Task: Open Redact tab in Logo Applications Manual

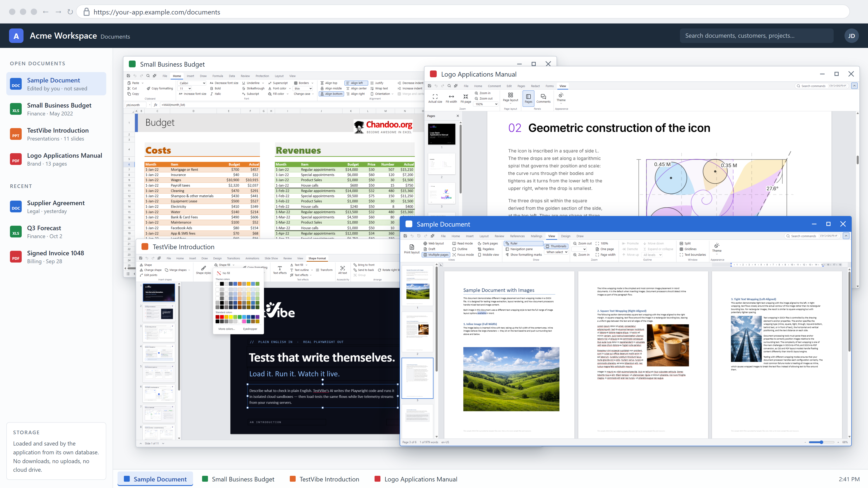Action: 535,86
